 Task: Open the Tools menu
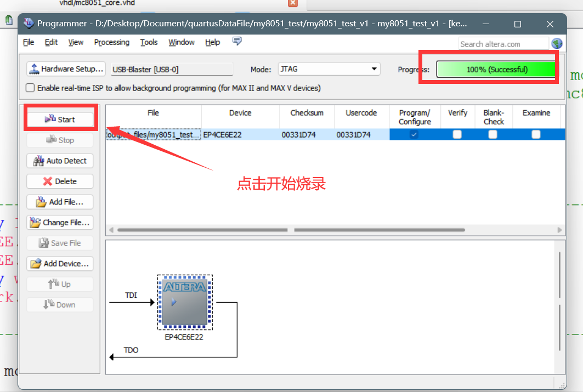[x=149, y=42]
